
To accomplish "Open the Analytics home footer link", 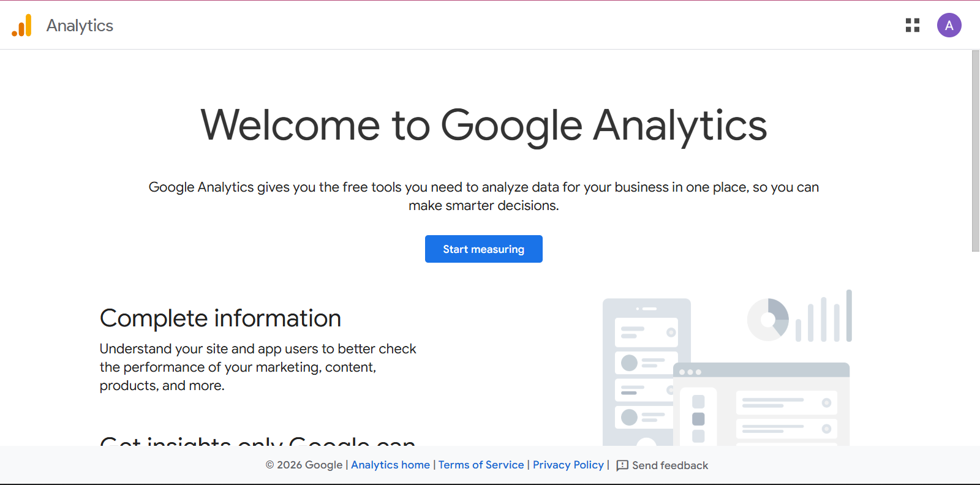I will pyautogui.click(x=390, y=465).
